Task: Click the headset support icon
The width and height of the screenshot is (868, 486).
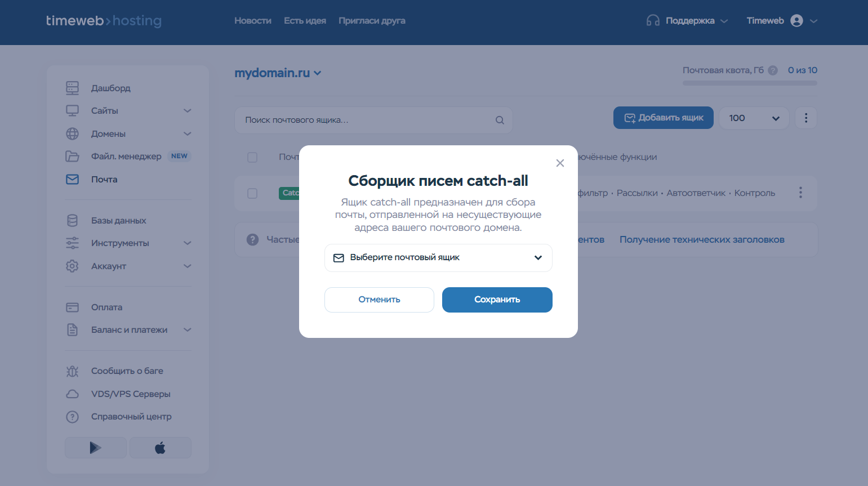Action: (653, 21)
